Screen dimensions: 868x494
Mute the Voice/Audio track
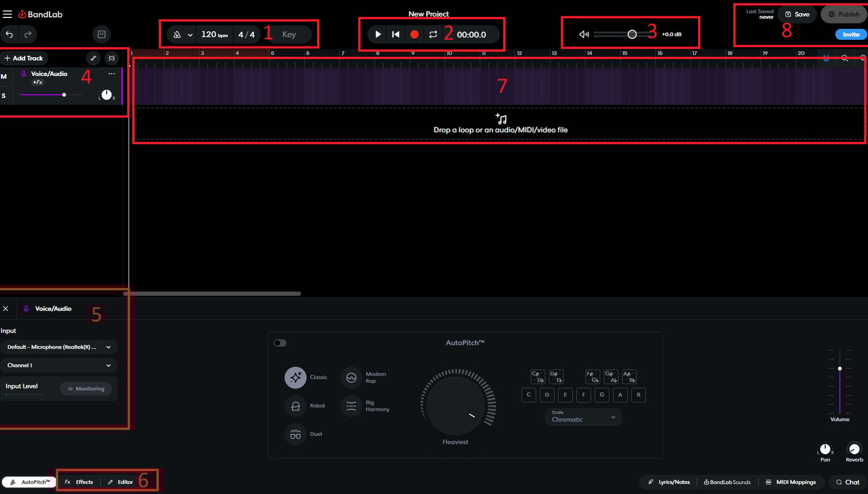coord(4,77)
